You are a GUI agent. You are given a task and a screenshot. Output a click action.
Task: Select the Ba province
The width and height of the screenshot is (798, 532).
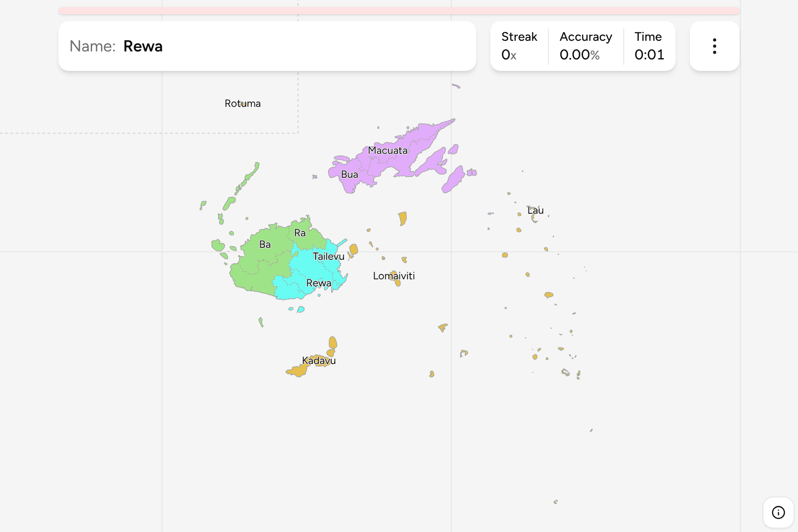(x=265, y=244)
